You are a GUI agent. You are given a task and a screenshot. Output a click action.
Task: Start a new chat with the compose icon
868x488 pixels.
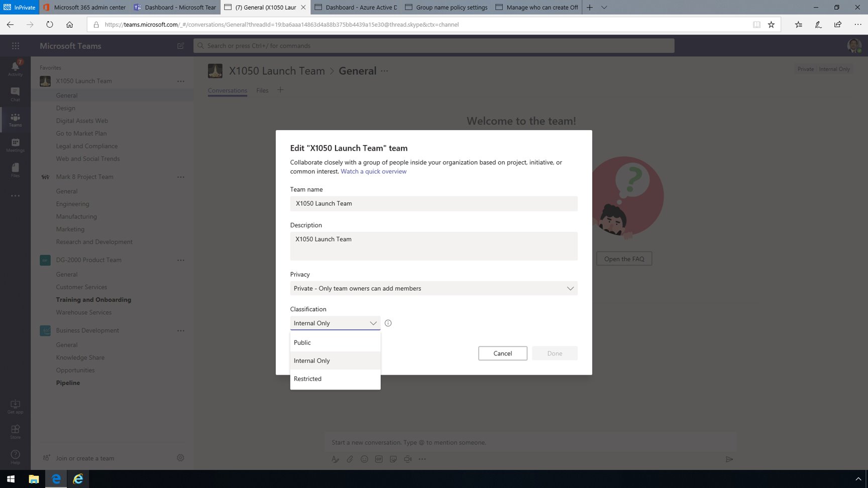[x=180, y=46]
